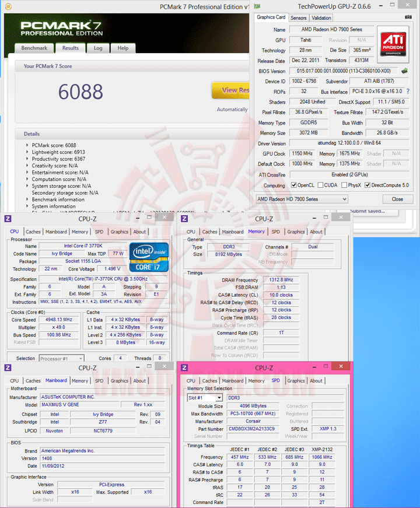Open the Log tab in PCMark 7
Viewport: 420px width, 508px height.
click(x=98, y=48)
